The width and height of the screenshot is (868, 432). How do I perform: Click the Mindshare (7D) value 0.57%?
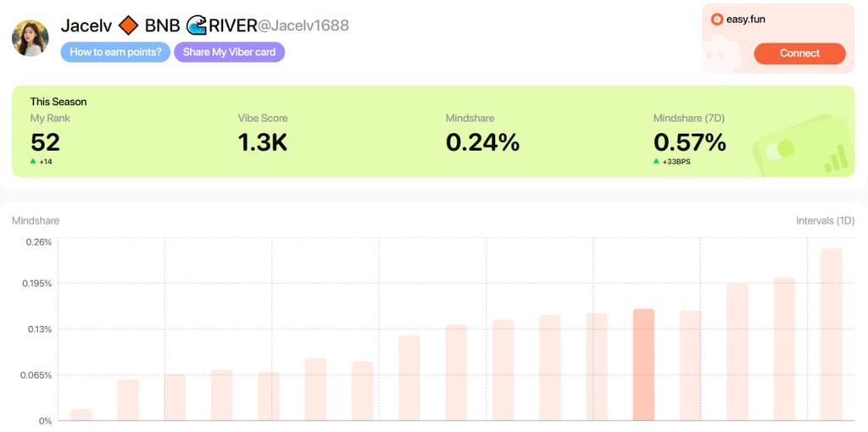click(x=690, y=142)
